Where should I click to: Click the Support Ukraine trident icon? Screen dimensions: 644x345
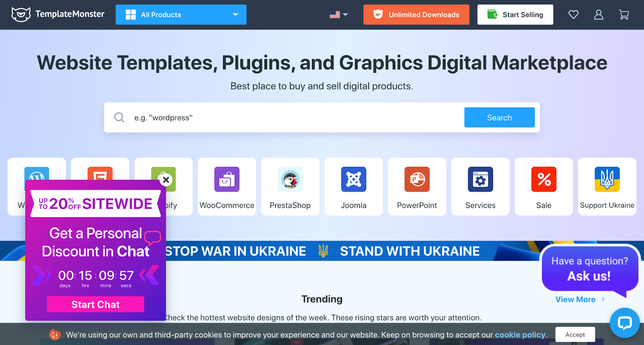tap(607, 179)
